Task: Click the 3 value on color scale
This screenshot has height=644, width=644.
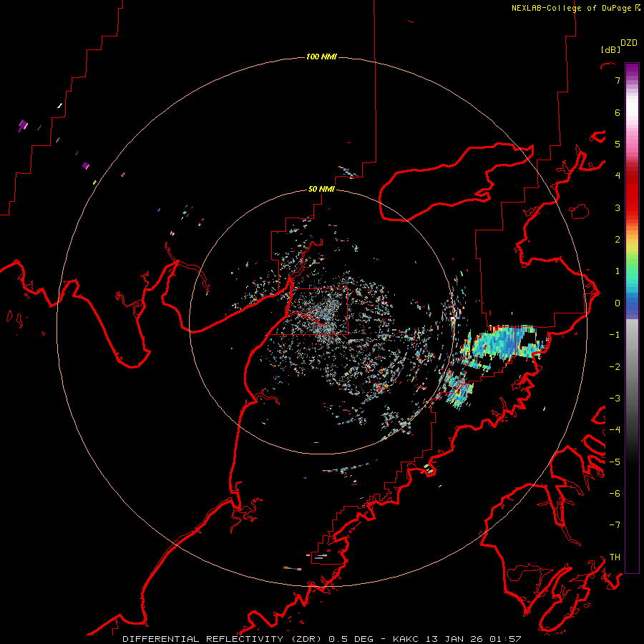Action: (618, 208)
